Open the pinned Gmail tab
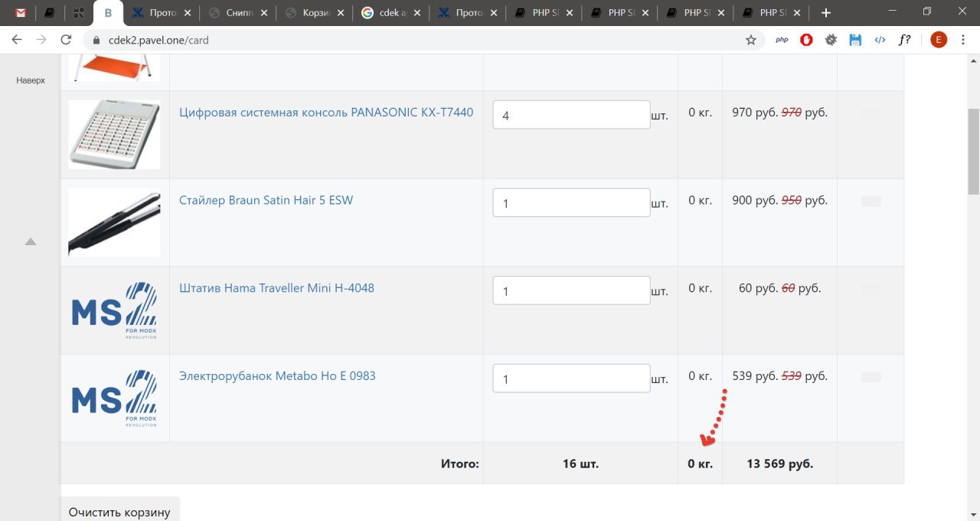 click(x=21, y=13)
